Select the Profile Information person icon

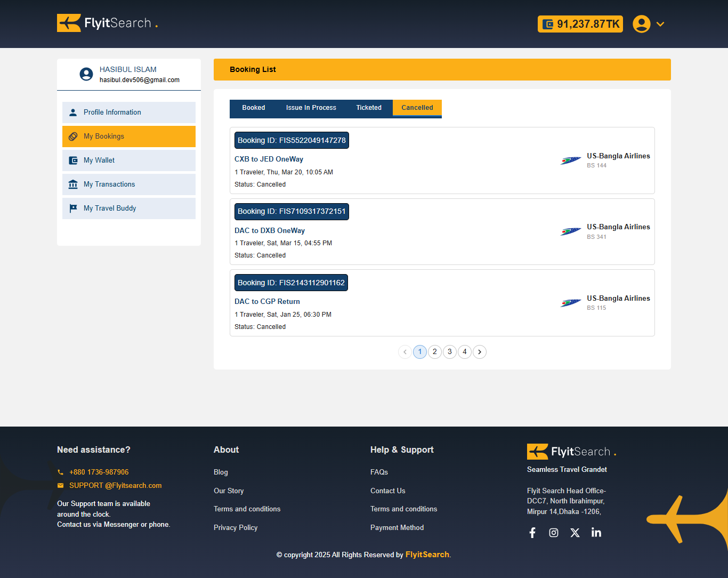coord(73,112)
